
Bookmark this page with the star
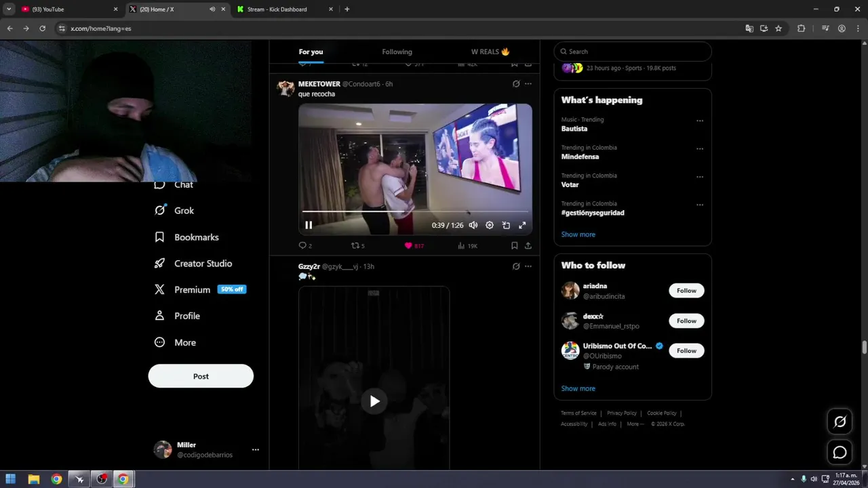778,28
